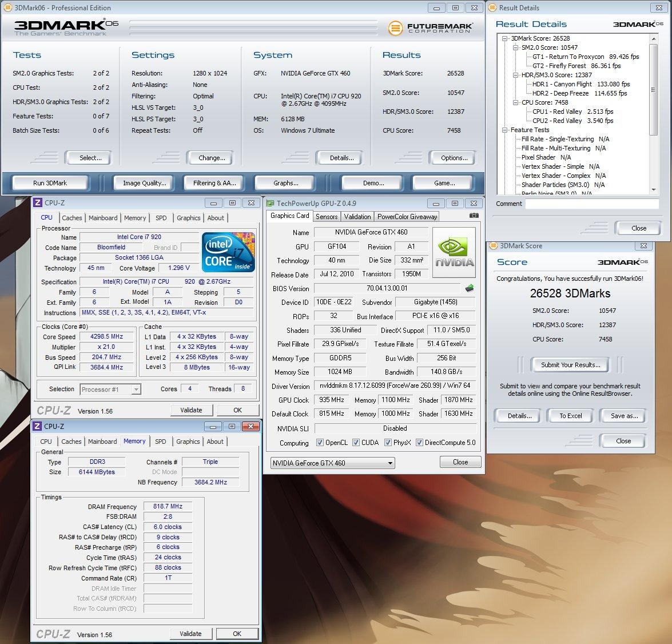This screenshot has height=644, width=672.
Task: Click OK in top CPU-Z window
Action: (x=237, y=410)
